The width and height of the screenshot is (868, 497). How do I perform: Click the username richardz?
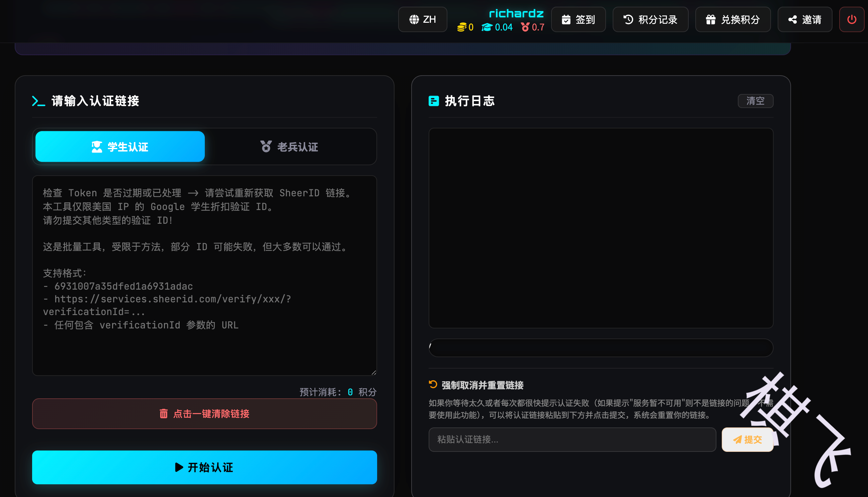pos(516,14)
